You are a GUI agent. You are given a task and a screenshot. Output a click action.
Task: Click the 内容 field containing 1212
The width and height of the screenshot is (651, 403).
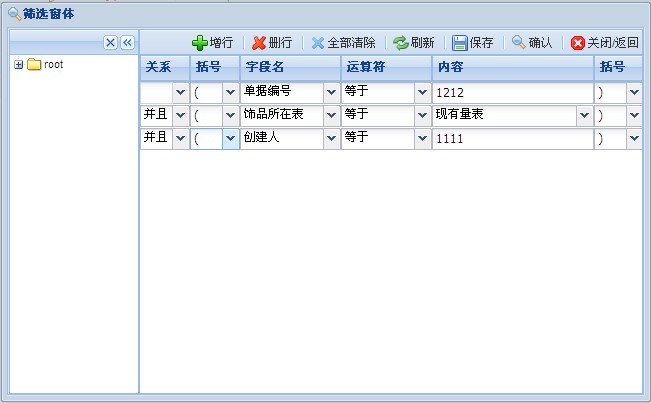[513, 93]
